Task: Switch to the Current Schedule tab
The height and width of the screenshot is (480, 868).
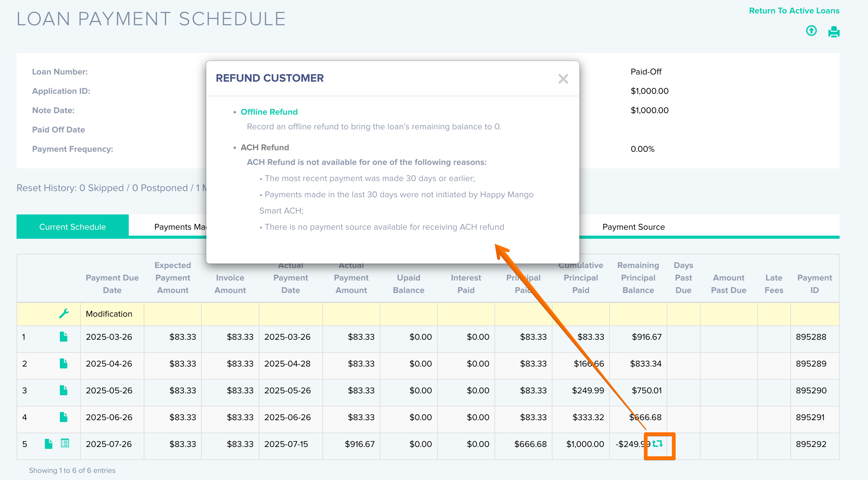Action: (x=72, y=227)
